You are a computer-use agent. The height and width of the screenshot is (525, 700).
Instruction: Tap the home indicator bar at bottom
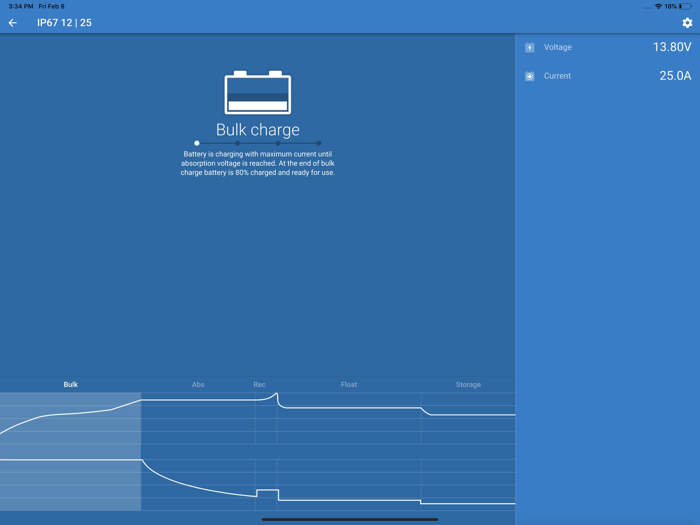click(350, 519)
